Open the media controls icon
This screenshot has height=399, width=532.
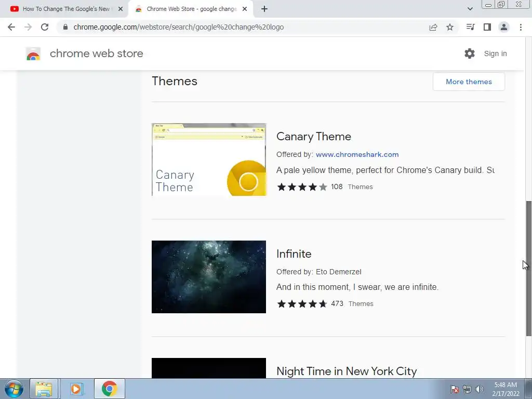470,27
